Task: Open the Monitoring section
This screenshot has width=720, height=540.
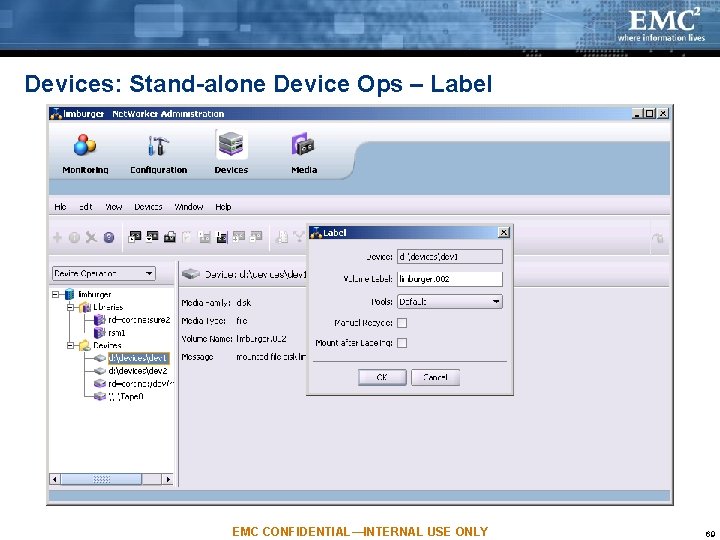Action: click(x=85, y=154)
